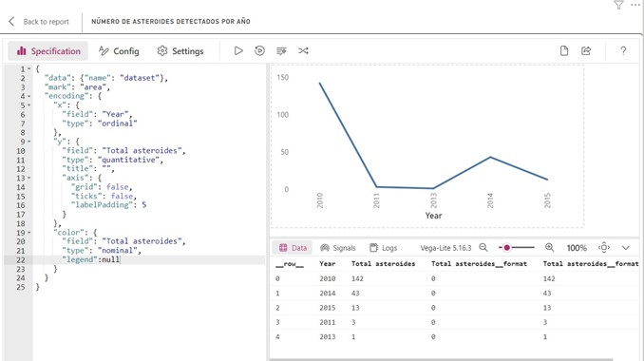The width and height of the screenshot is (644, 361).
Task: Select the cell with value 142 under Total asteroides
Action: 357,278
